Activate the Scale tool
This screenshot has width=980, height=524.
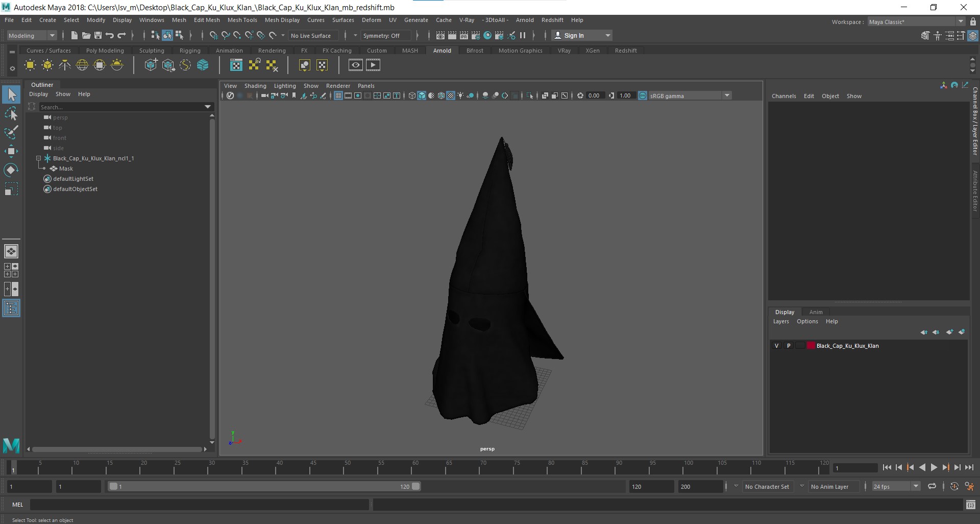[x=11, y=189]
